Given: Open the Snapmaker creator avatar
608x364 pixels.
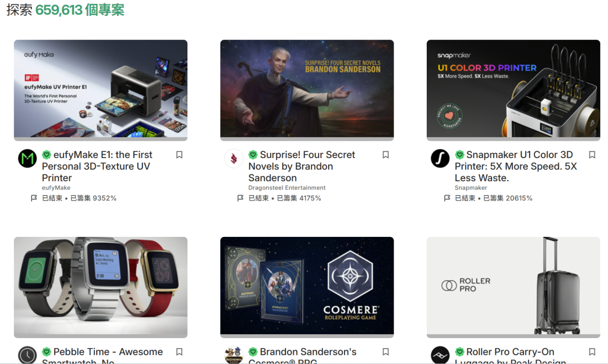Looking at the screenshot, I should (x=440, y=159).
